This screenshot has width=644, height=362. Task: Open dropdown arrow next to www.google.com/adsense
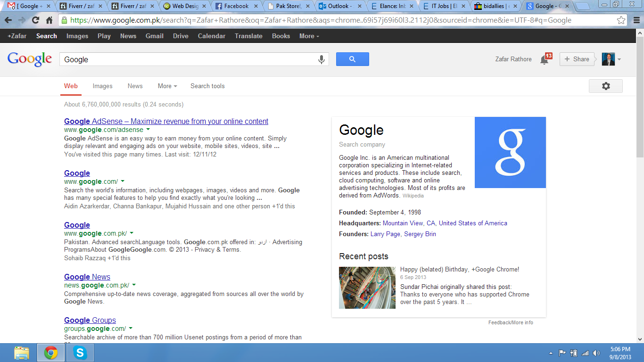(x=148, y=129)
